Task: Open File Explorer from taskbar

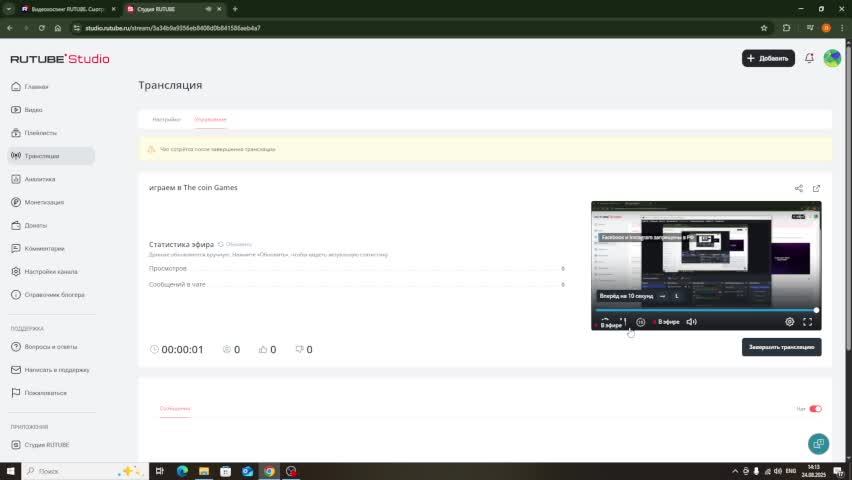Action: [x=204, y=471]
